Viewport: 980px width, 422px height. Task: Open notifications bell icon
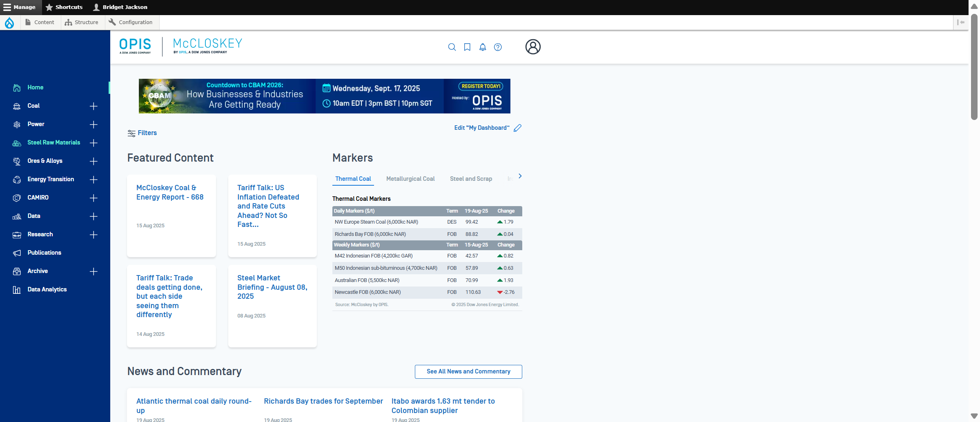click(483, 47)
